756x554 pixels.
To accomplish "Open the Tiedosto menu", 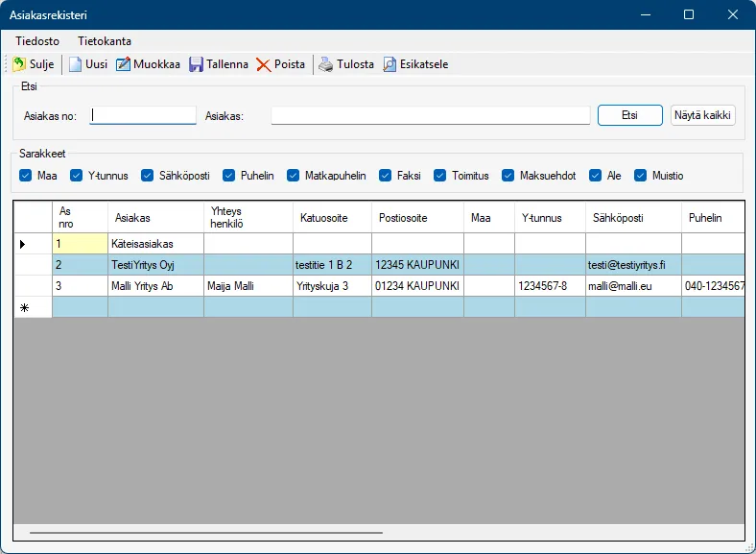I will click(37, 41).
